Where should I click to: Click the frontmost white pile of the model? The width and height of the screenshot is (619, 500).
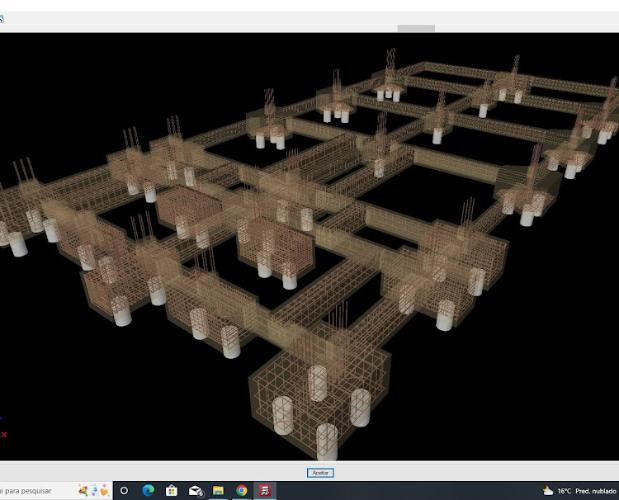pos(327,440)
